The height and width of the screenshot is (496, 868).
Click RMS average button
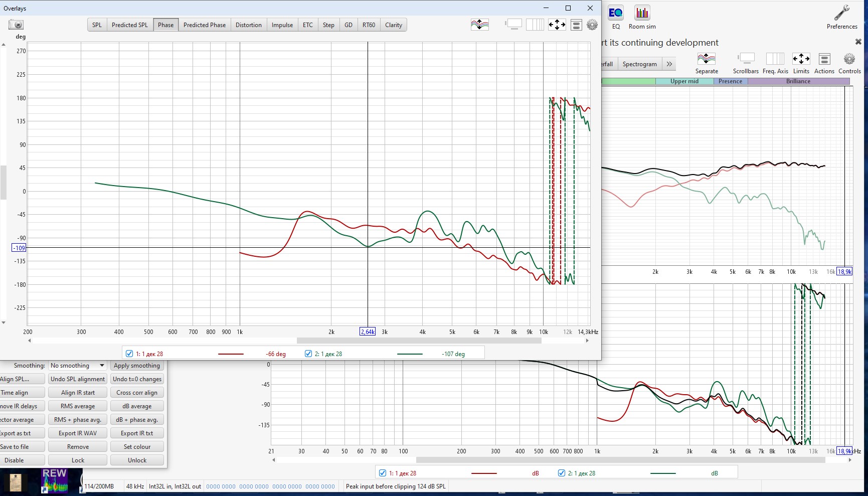click(78, 406)
